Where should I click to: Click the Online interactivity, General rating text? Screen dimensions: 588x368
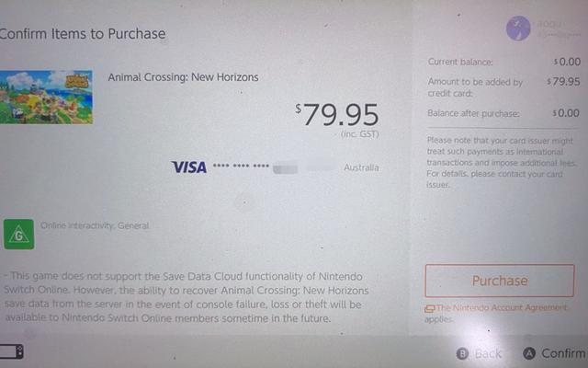click(95, 225)
